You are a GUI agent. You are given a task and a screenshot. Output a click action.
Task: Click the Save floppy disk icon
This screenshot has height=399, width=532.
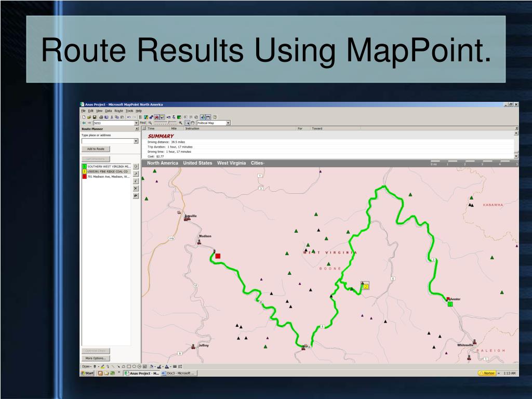95,117
